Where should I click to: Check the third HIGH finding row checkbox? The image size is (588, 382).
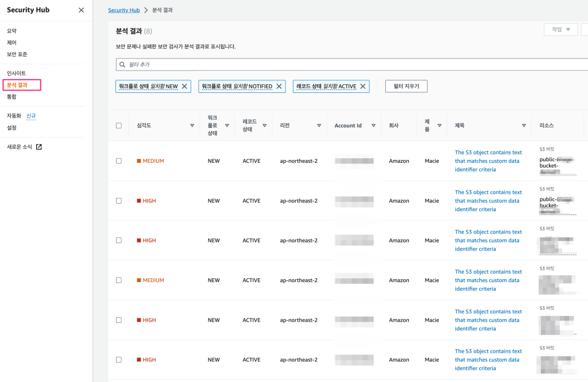coord(119,320)
